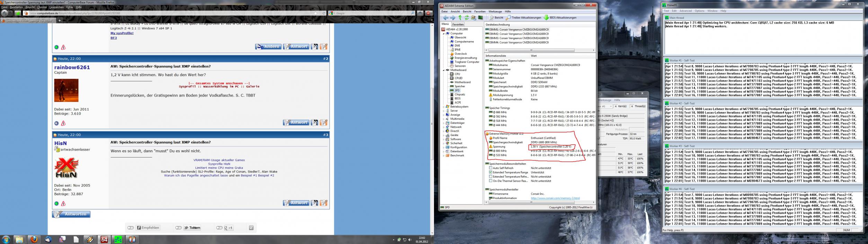Toggle Auto Self Refresh checkbox
The width and height of the screenshot is (868, 244).
pos(490,168)
